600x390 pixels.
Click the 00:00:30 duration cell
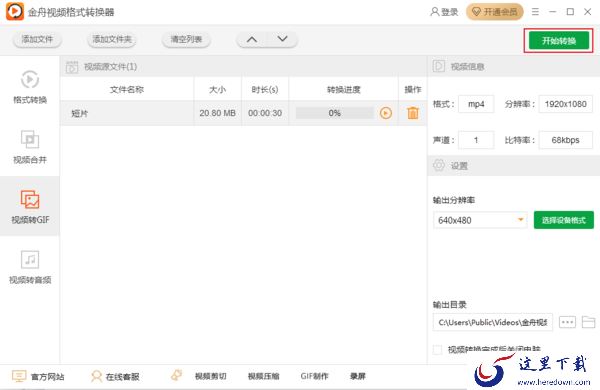(265, 113)
